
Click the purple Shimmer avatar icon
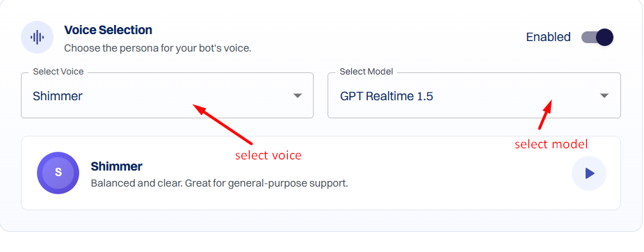pyautogui.click(x=58, y=173)
